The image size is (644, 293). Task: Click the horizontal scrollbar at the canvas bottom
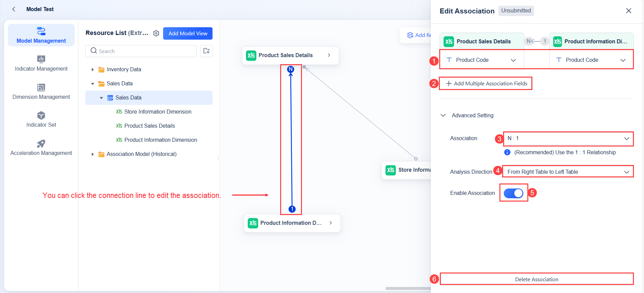click(408, 289)
